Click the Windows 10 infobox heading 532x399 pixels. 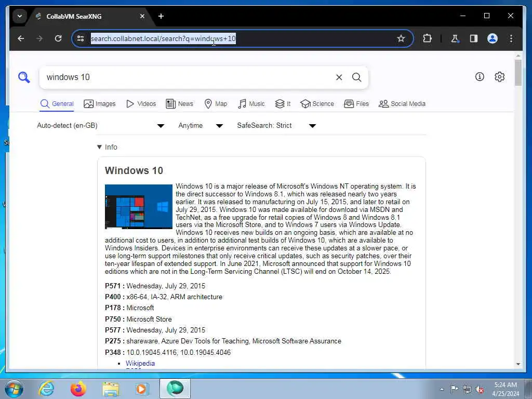click(134, 170)
